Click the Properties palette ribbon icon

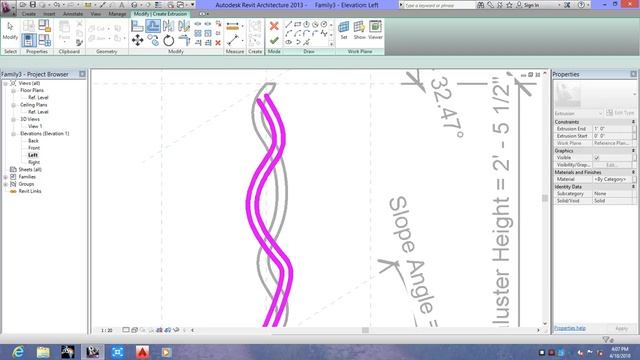(29, 40)
